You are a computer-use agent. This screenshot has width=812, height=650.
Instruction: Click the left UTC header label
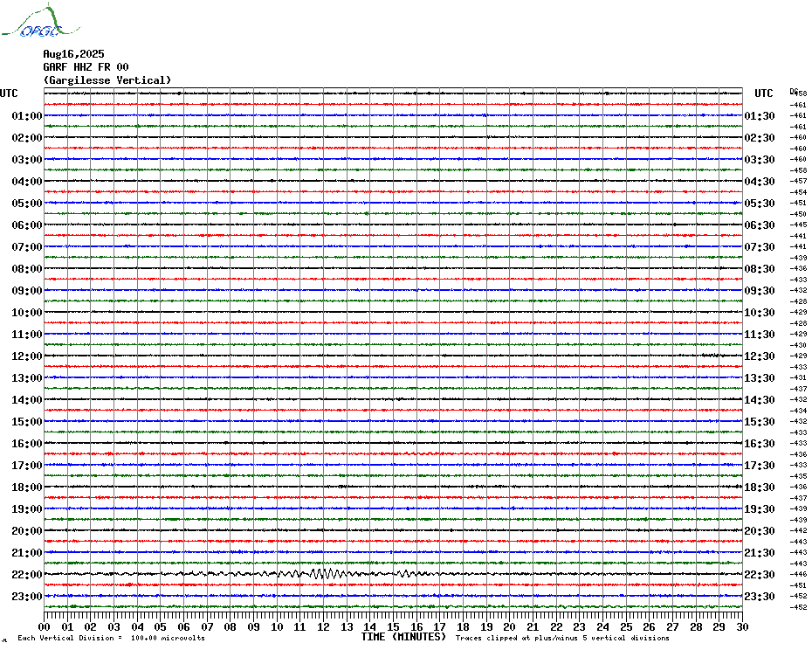click(9, 93)
